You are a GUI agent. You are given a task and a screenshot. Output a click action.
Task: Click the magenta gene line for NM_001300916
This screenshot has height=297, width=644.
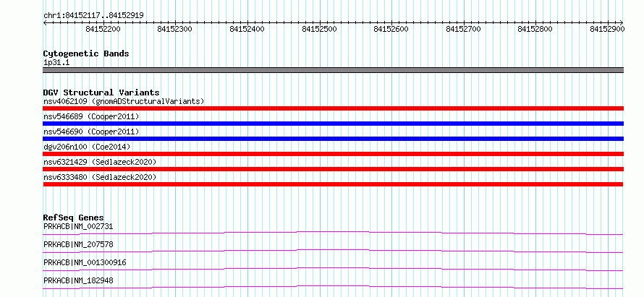point(333,269)
